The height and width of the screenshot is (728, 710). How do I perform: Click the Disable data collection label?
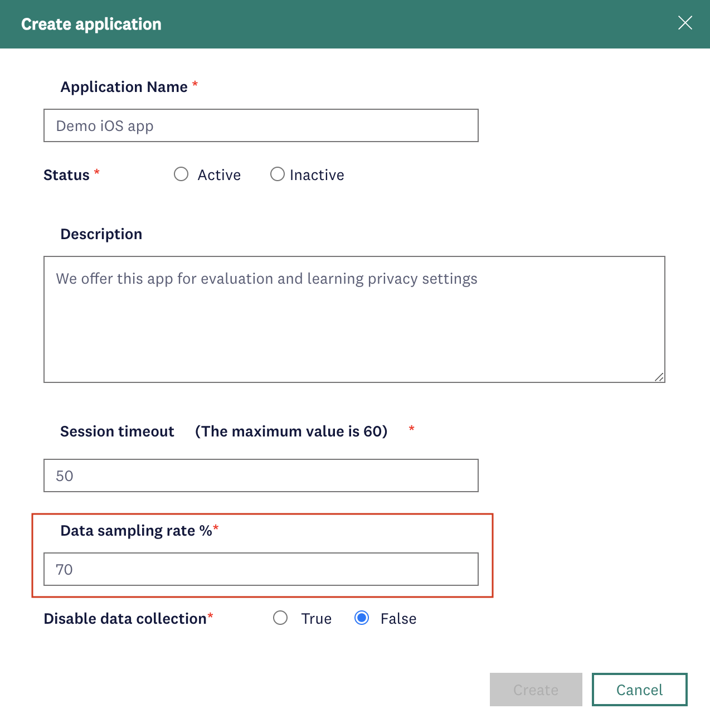click(x=125, y=619)
